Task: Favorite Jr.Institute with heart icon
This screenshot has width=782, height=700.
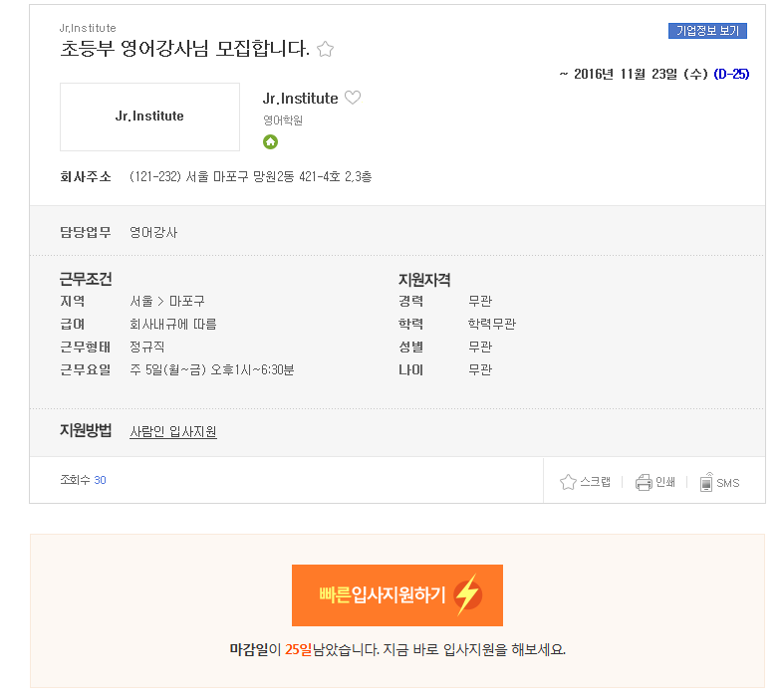Action: [353, 98]
